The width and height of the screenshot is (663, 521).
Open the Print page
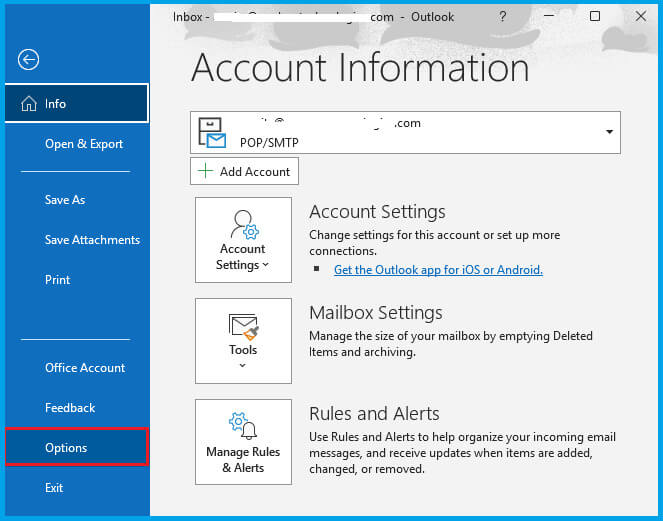coord(58,280)
